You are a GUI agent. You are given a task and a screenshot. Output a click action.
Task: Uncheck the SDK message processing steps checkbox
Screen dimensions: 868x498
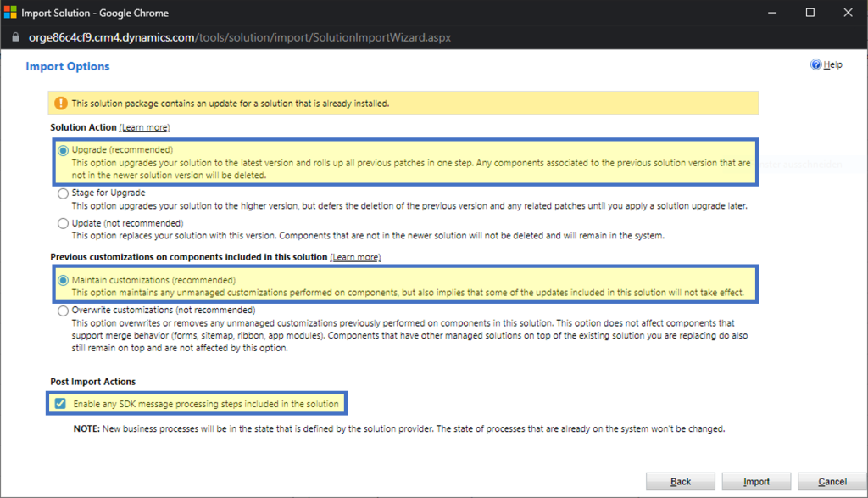[x=59, y=403]
